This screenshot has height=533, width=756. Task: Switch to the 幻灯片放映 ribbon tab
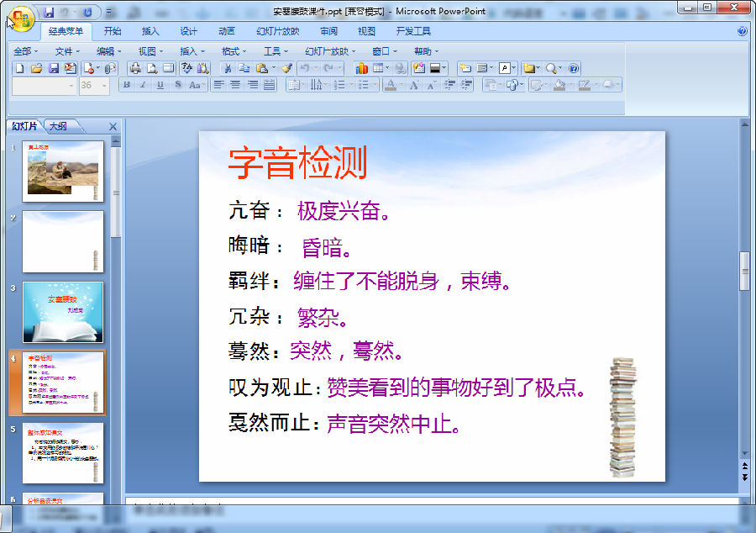coord(277,31)
